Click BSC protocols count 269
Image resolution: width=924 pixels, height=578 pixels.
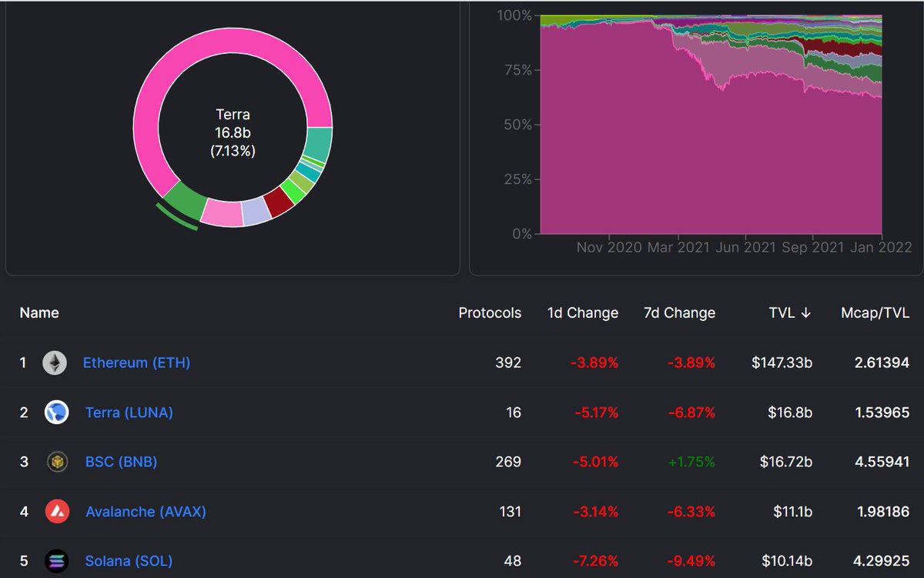508,462
